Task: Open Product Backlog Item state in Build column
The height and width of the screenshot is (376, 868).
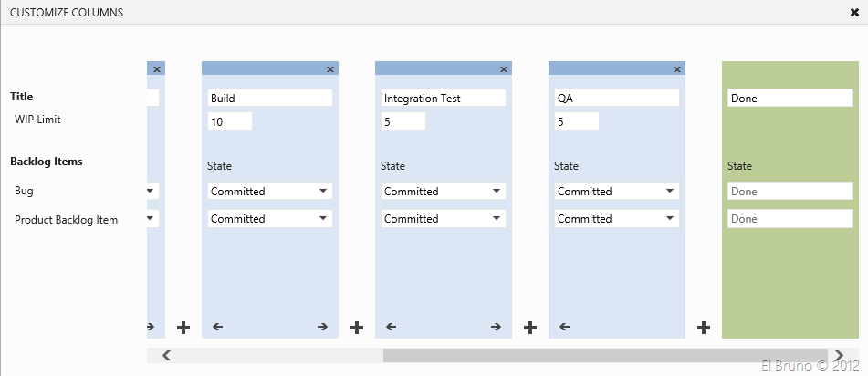Action: point(269,219)
